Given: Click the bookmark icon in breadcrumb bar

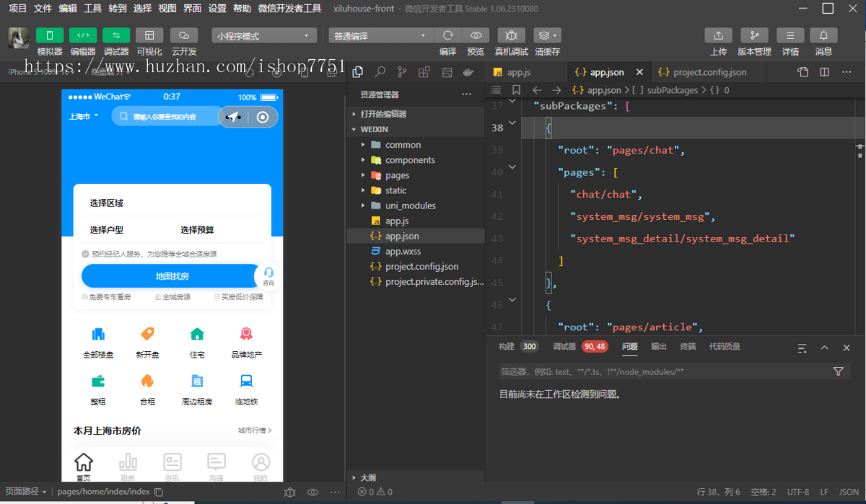Looking at the screenshot, I should click(x=516, y=90).
